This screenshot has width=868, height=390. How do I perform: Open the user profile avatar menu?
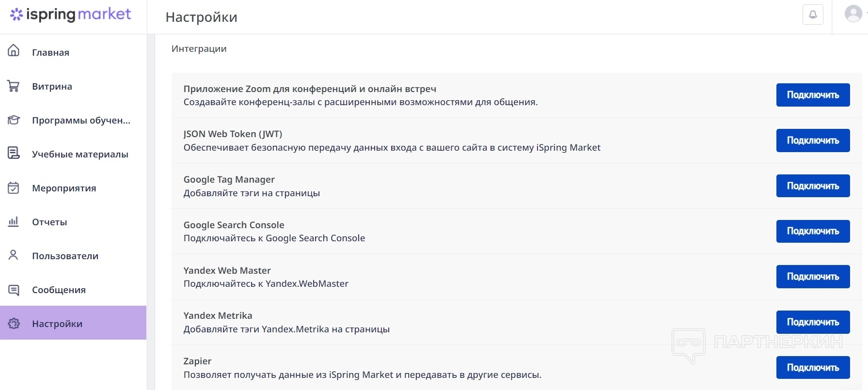[x=853, y=14]
